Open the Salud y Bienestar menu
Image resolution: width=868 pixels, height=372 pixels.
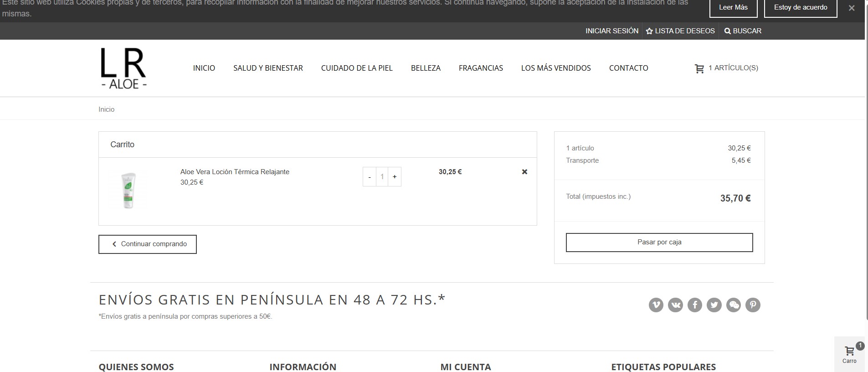(x=268, y=68)
